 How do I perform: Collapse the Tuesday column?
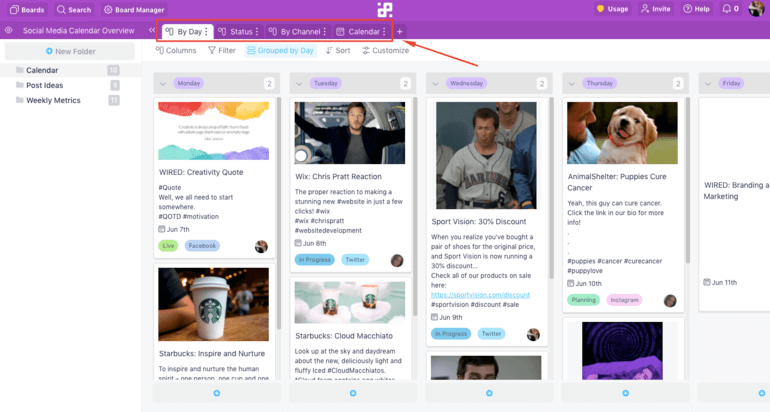[x=299, y=83]
